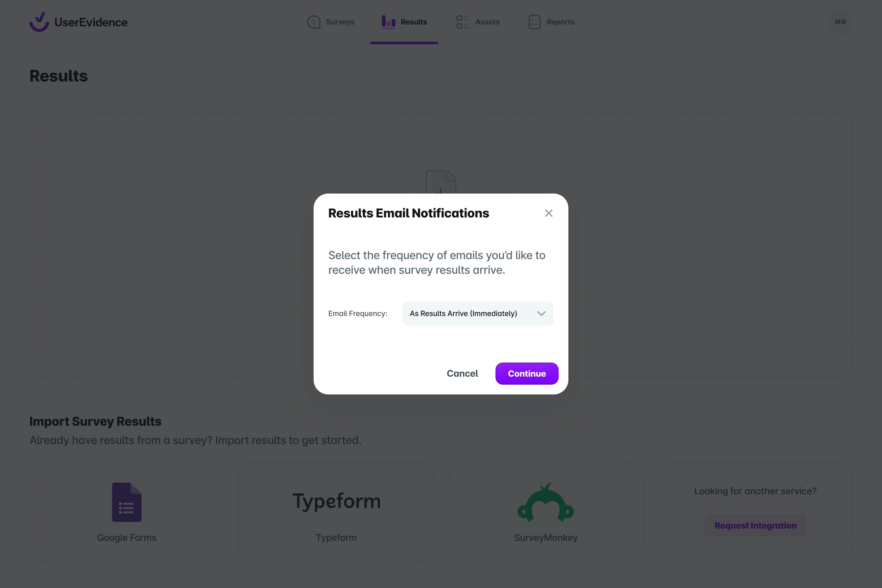
Task: Switch to the Surveys tab
Action: [x=340, y=22]
